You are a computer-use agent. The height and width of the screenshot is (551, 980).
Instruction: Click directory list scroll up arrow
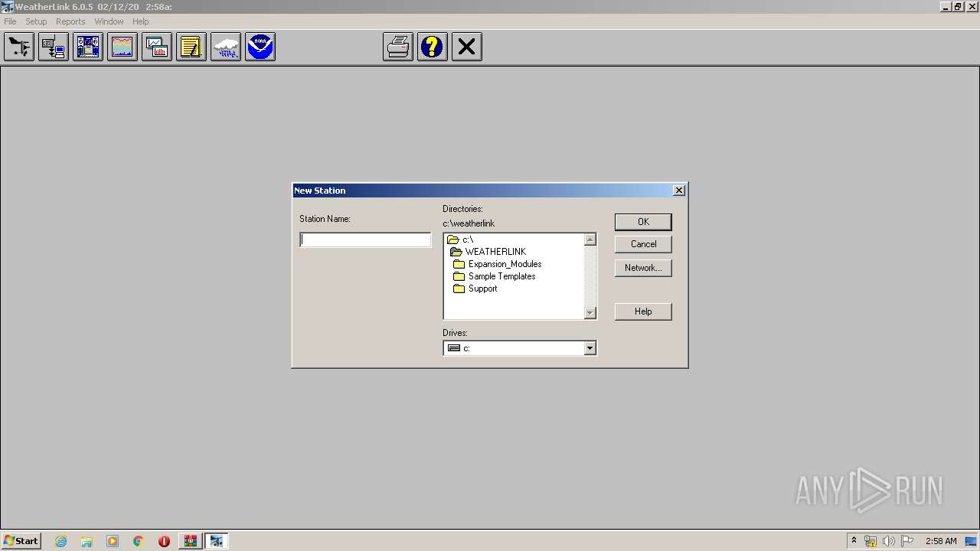click(x=590, y=240)
